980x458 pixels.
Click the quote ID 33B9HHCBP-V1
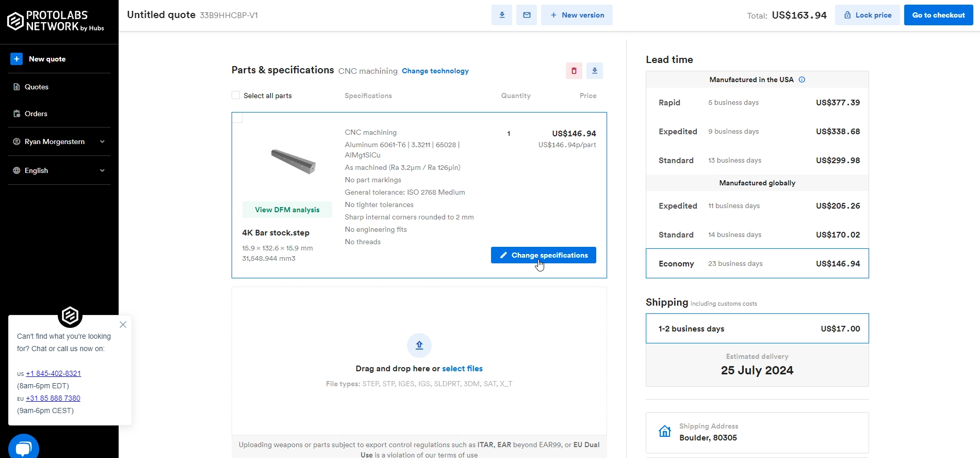click(x=228, y=15)
